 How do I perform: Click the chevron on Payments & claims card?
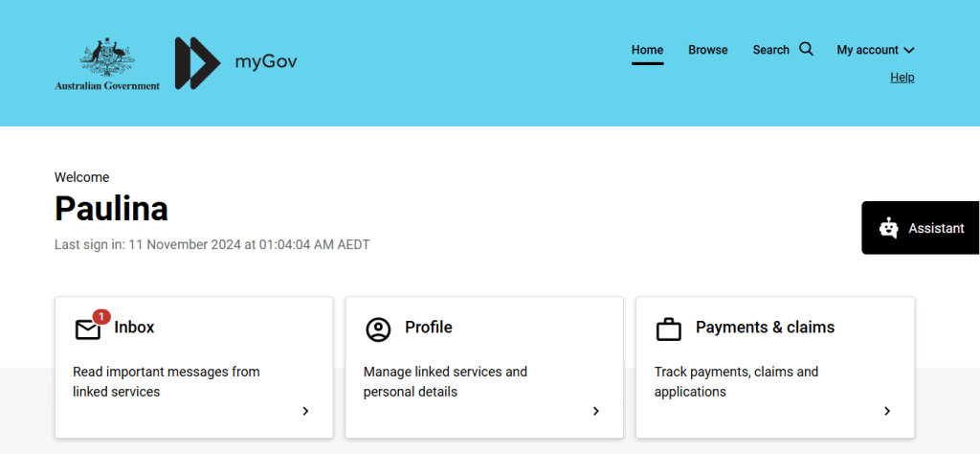(x=886, y=411)
